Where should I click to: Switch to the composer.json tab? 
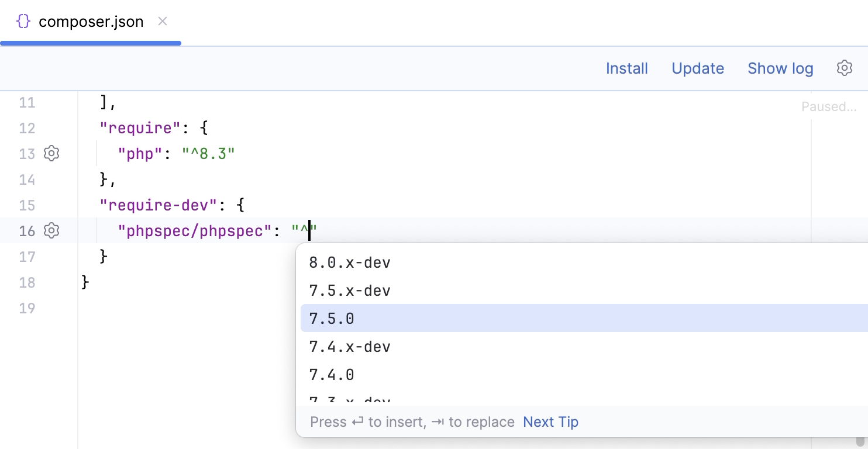pos(91,22)
